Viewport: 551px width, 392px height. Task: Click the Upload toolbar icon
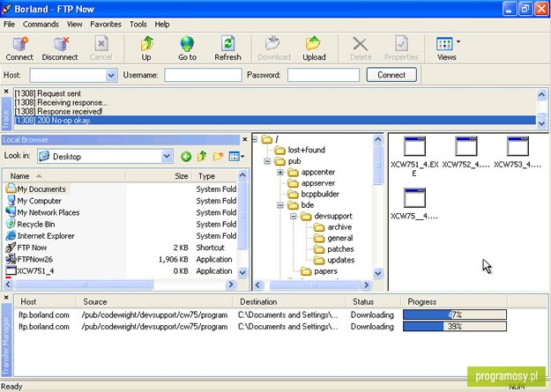(314, 48)
